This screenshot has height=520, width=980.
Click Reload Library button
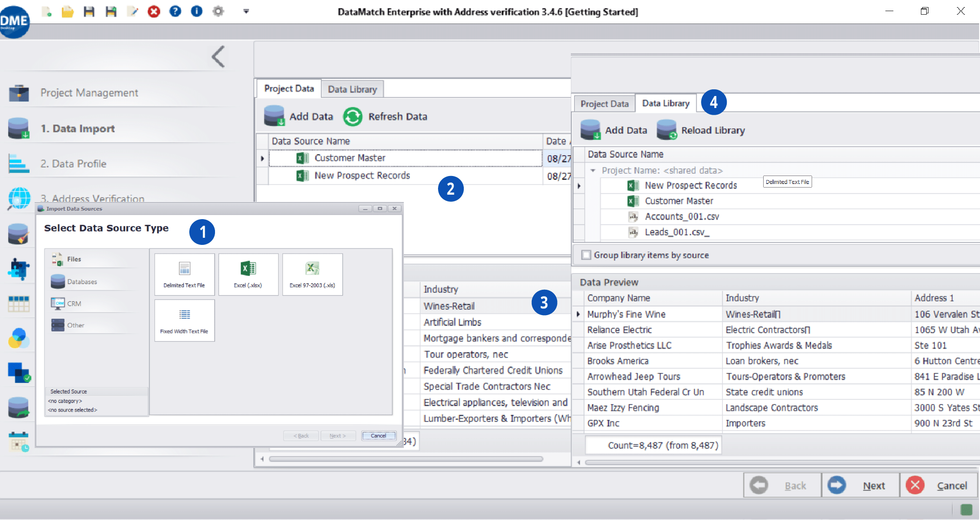pos(701,130)
